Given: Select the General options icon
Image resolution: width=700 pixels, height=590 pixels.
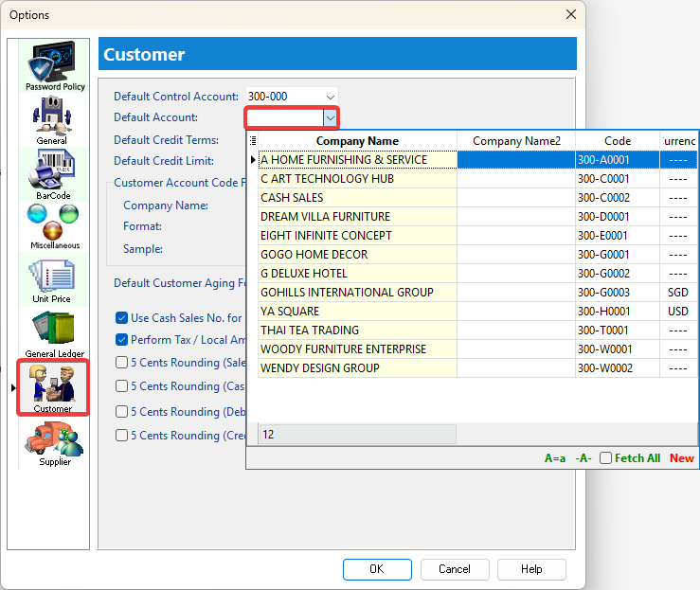Looking at the screenshot, I should coord(53,117).
